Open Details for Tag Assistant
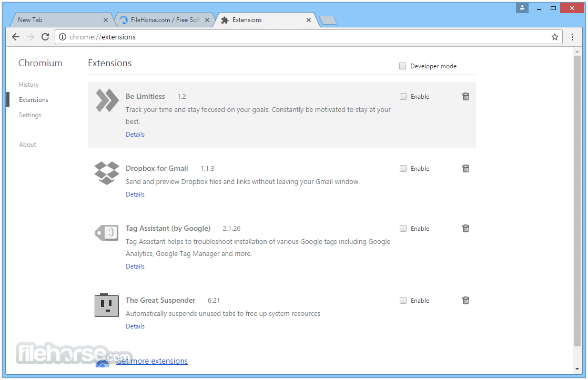Screen dimensions: 588x380 (x=135, y=266)
